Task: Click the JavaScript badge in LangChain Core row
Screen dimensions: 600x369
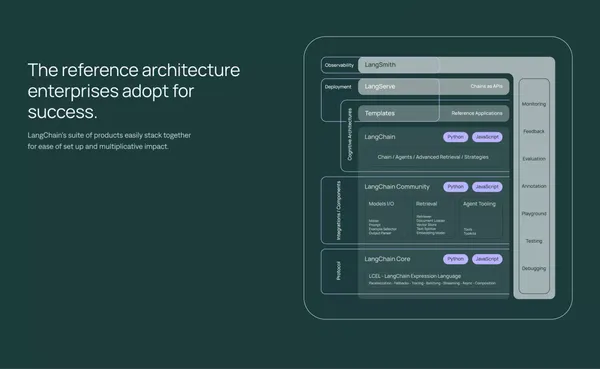Action: (487, 259)
